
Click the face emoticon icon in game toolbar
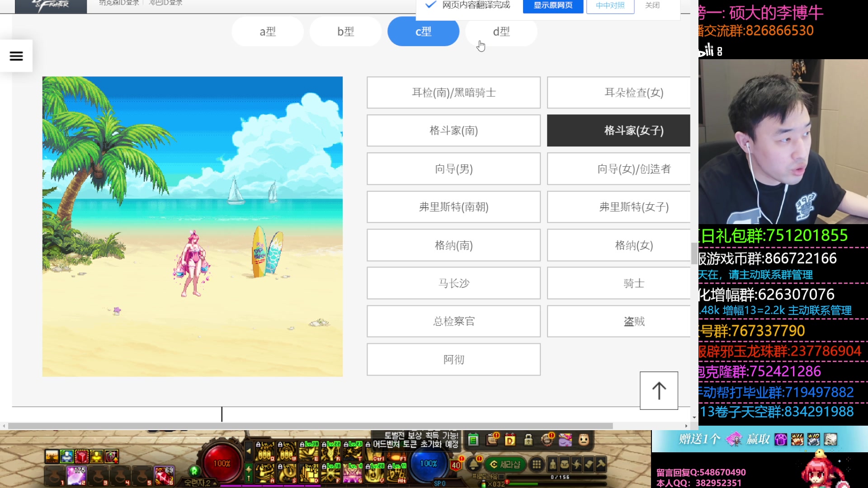[584, 440]
